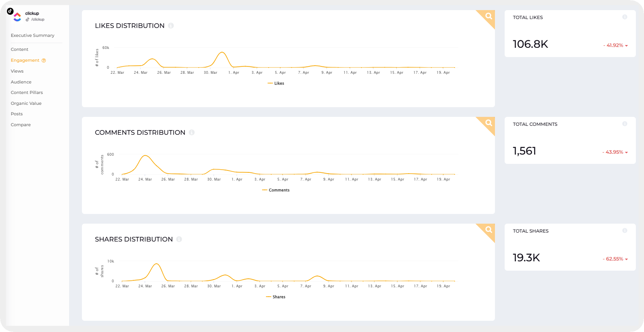Click info icon on Total Likes card
Image resolution: width=644 pixels, height=332 pixels.
[x=625, y=17]
